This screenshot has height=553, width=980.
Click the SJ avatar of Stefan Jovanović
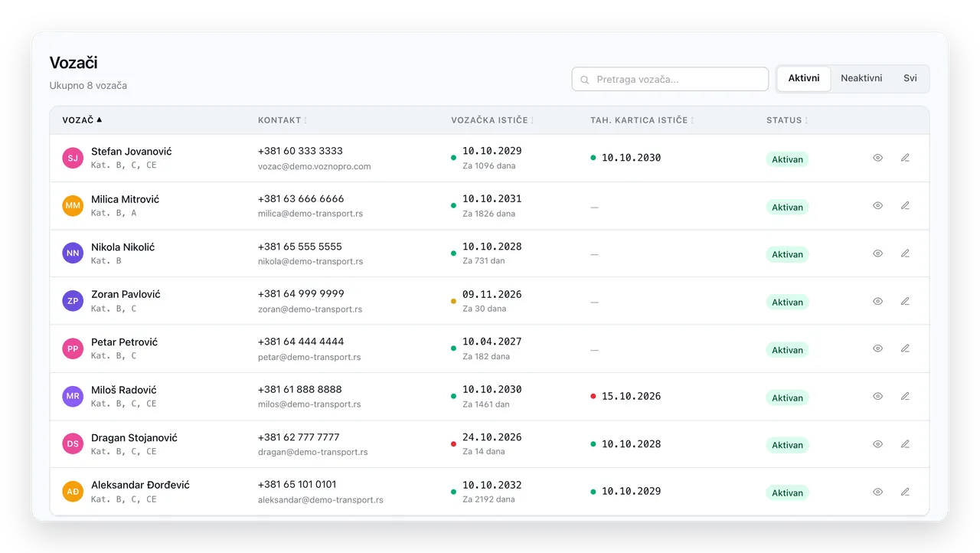(x=73, y=159)
